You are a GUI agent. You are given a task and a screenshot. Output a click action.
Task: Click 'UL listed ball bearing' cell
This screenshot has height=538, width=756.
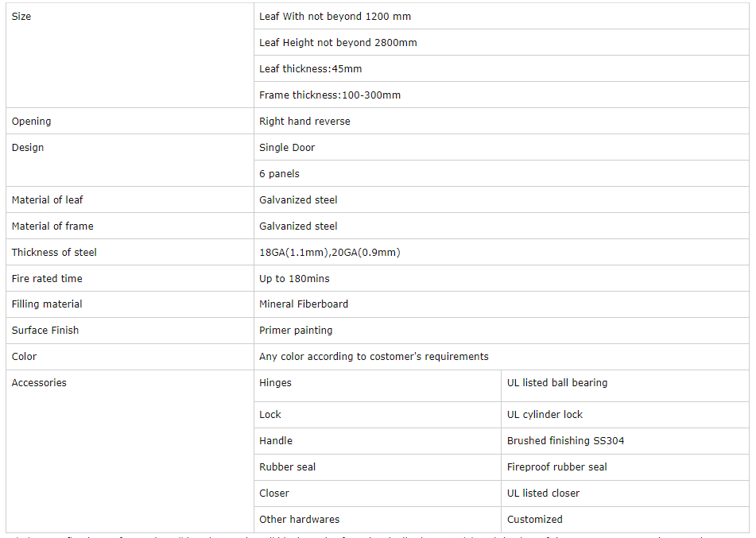coord(556,383)
